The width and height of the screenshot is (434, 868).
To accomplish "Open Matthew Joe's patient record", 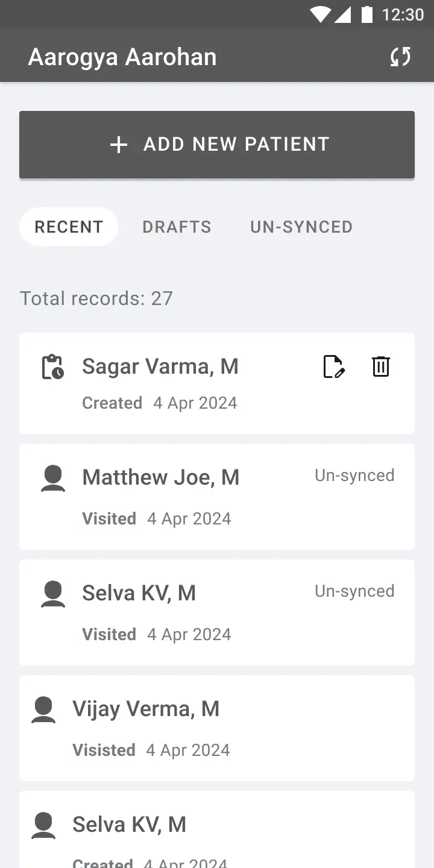I will 161,477.
